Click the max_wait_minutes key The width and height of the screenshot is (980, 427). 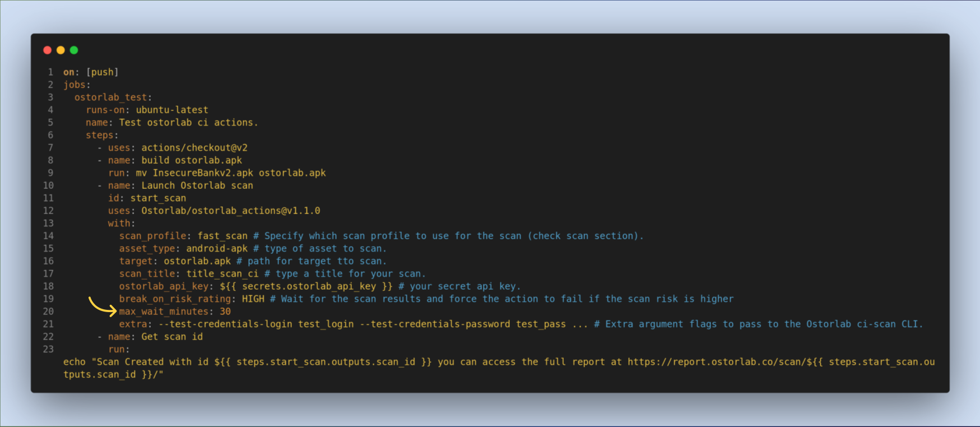(x=164, y=312)
